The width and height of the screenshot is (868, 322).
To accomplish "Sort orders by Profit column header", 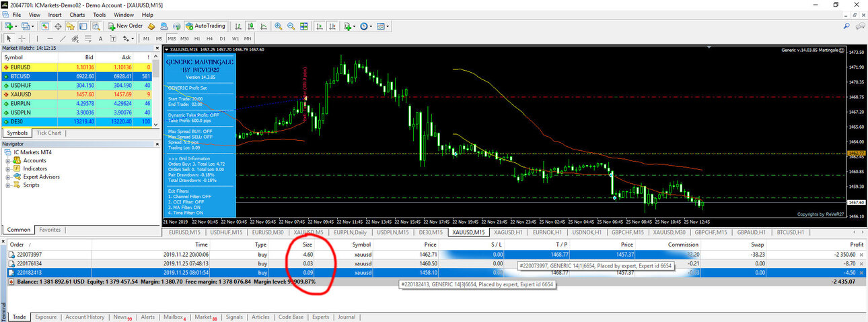I will 856,245.
